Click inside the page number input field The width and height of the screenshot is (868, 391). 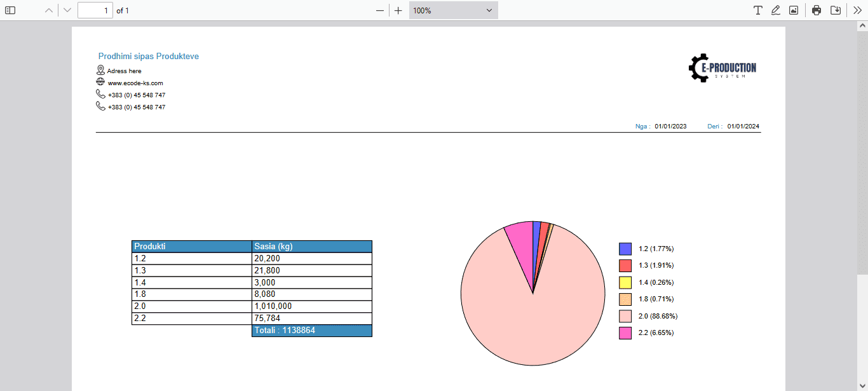point(95,10)
